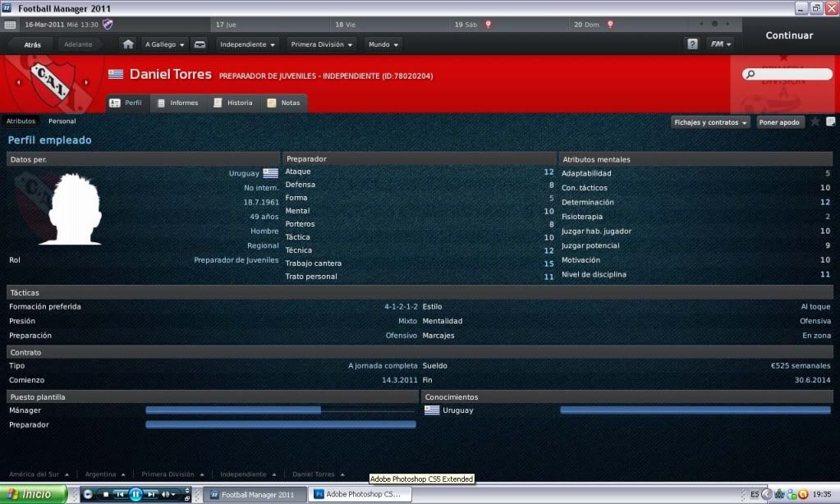Image resolution: width=840 pixels, height=504 pixels.
Task: Click the Poner apodo button
Action: tap(779, 122)
